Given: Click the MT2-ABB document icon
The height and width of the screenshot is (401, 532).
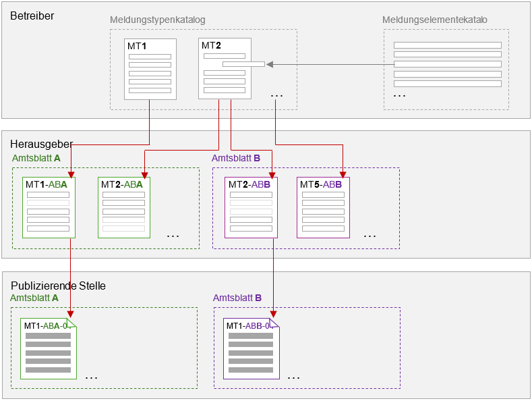Looking at the screenshot, I should point(252,207).
